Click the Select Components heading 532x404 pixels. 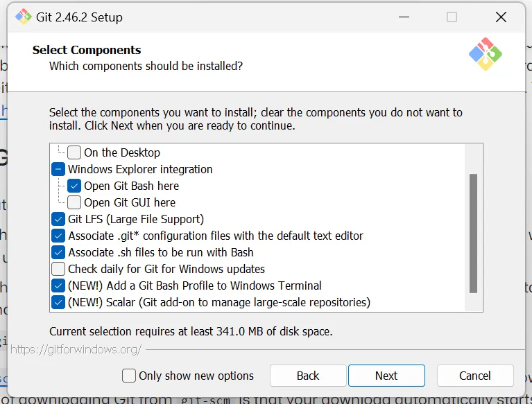click(87, 50)
